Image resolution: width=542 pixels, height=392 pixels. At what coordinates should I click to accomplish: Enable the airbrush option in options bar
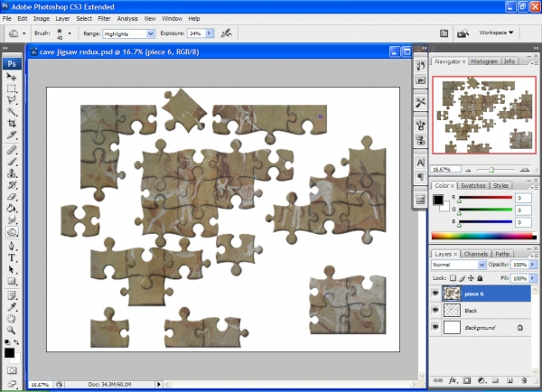tap(227, 33)
